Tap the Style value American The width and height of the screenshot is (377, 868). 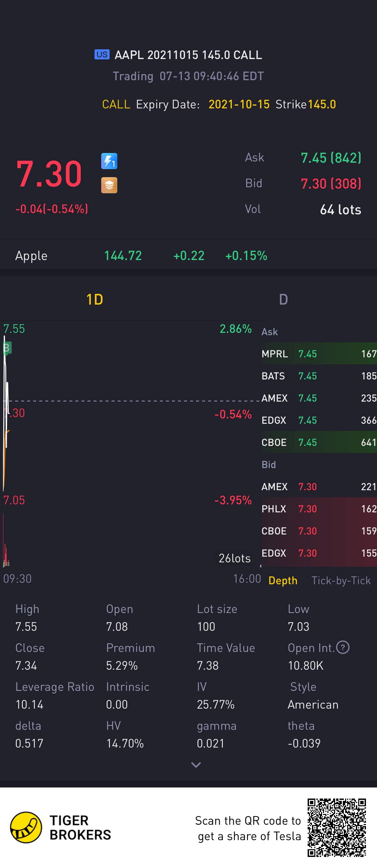pos(313,704)
